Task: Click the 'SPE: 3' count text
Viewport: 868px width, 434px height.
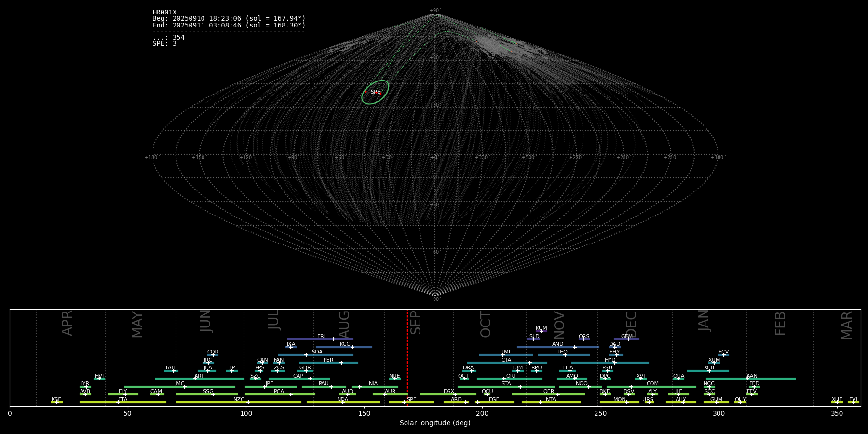Action: (164, 43)
